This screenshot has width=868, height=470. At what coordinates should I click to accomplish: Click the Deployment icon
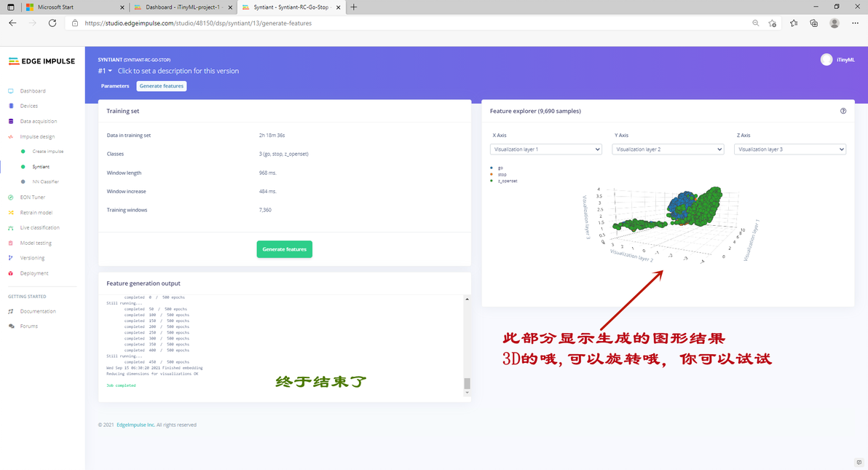(x=10, y=273)
